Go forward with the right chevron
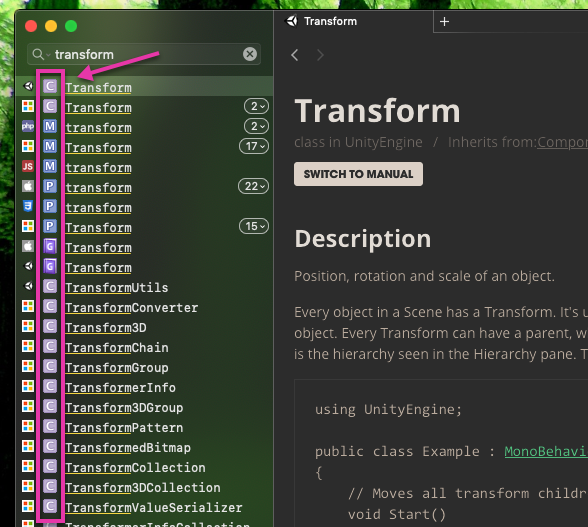The image size is (588, 527). click(320, 55)
